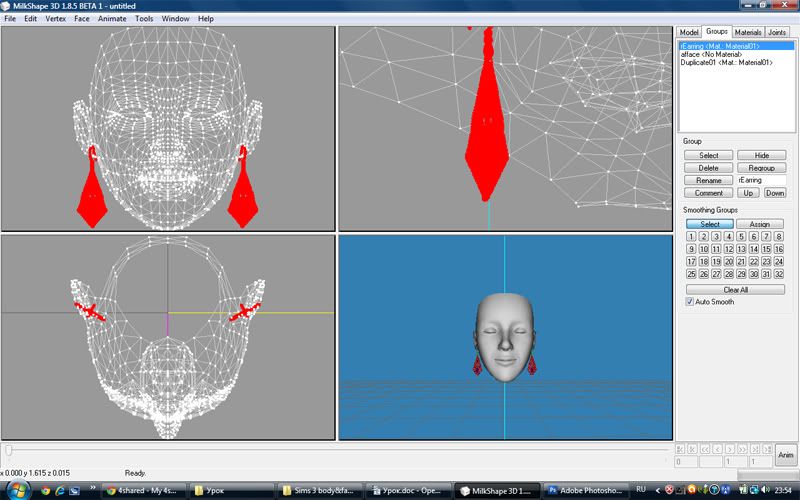The width and height of the screenshot is (800, 500).
Task: Open the Help menu
Action: [x=206, y=18]
